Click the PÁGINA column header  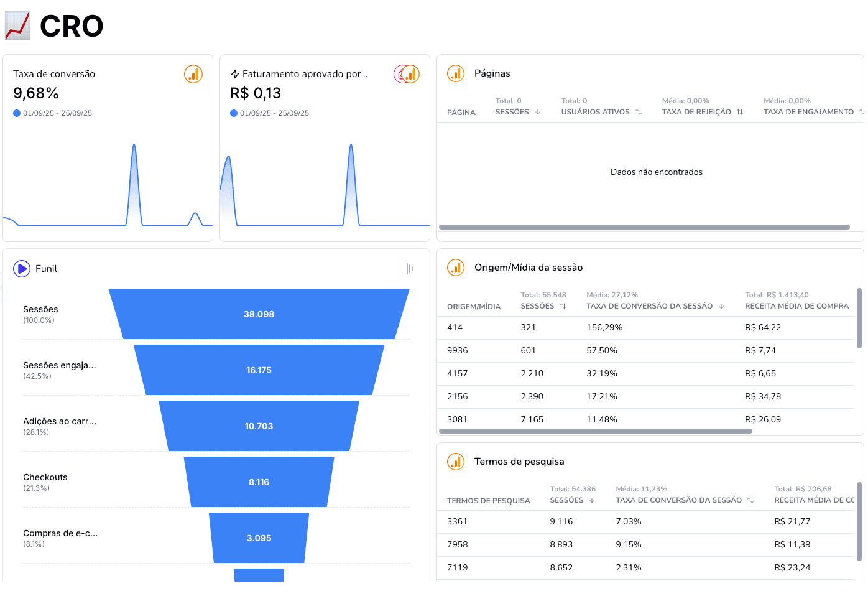click(x=461, y=113)
